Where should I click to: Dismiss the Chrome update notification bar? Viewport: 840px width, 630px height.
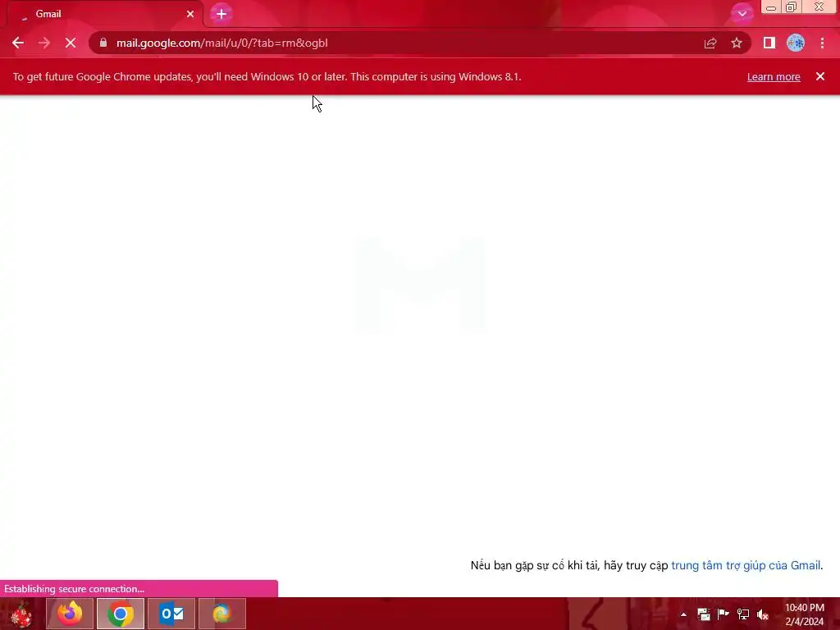820,76
